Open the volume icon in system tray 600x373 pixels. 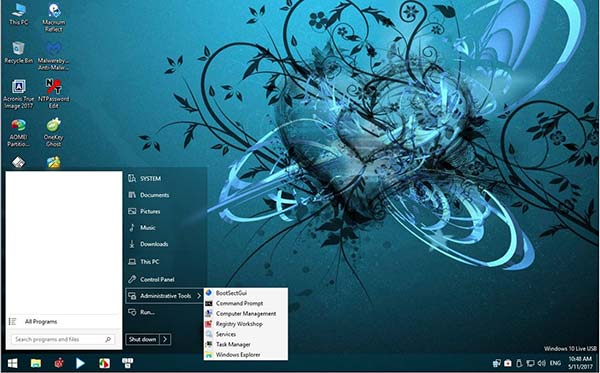click(541, 363)
